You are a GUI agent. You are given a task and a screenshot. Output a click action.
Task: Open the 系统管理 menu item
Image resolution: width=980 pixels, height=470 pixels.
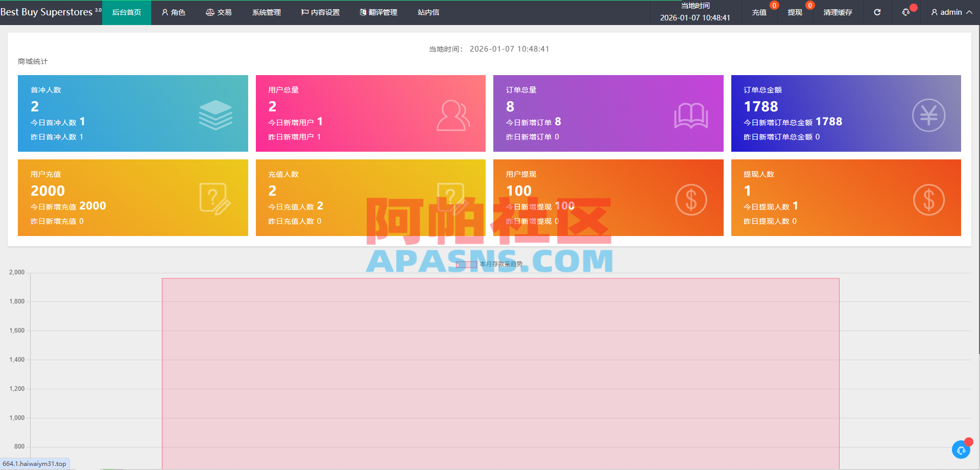(x=267, y=12)
